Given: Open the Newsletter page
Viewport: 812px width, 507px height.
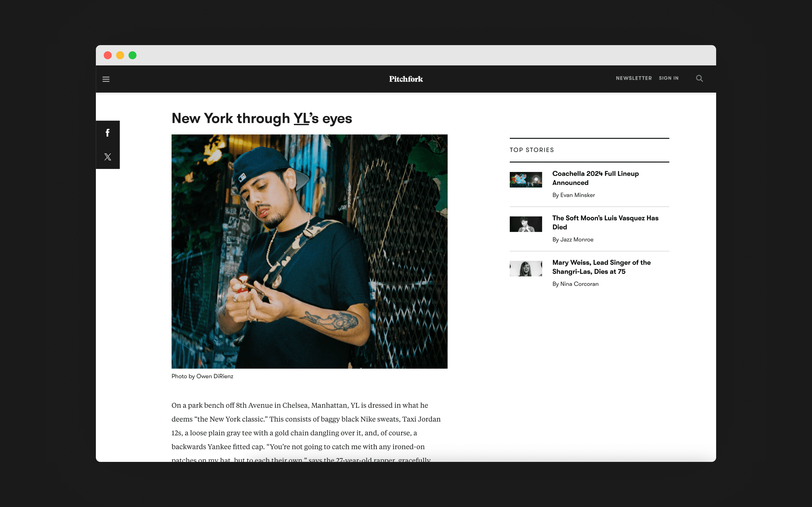Looking at the screenshot, I should (x=634, y=78).
